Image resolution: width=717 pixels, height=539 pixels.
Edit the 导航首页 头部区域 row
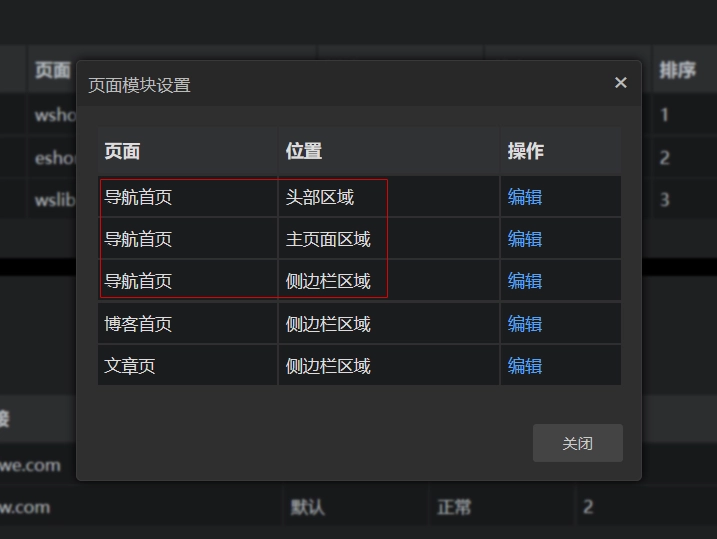(x=524, y=197)
